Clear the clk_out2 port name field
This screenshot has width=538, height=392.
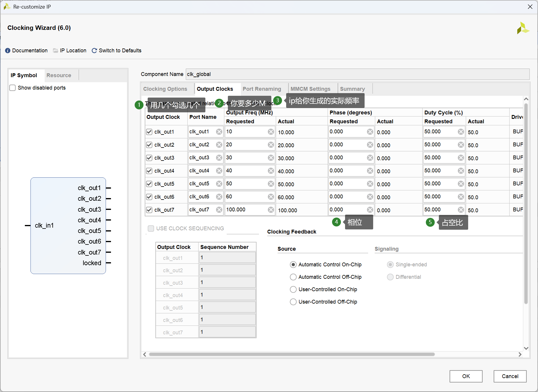(219, 145)
